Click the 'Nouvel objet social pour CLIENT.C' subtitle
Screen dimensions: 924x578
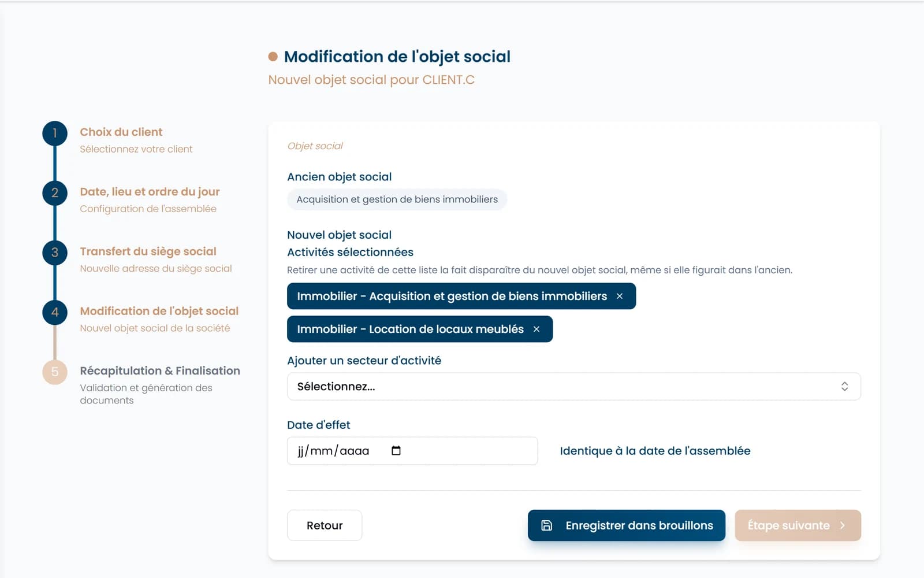click(371, 80)
